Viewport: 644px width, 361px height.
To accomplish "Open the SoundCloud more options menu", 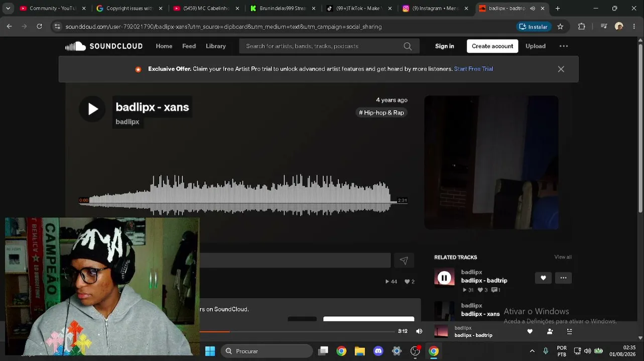I will [564, 46].
